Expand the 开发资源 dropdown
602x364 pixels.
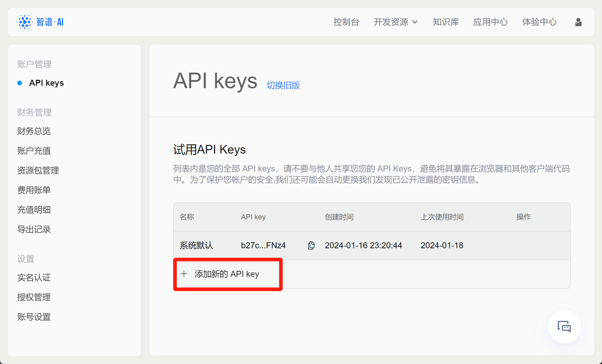click(x=395, y=22)
